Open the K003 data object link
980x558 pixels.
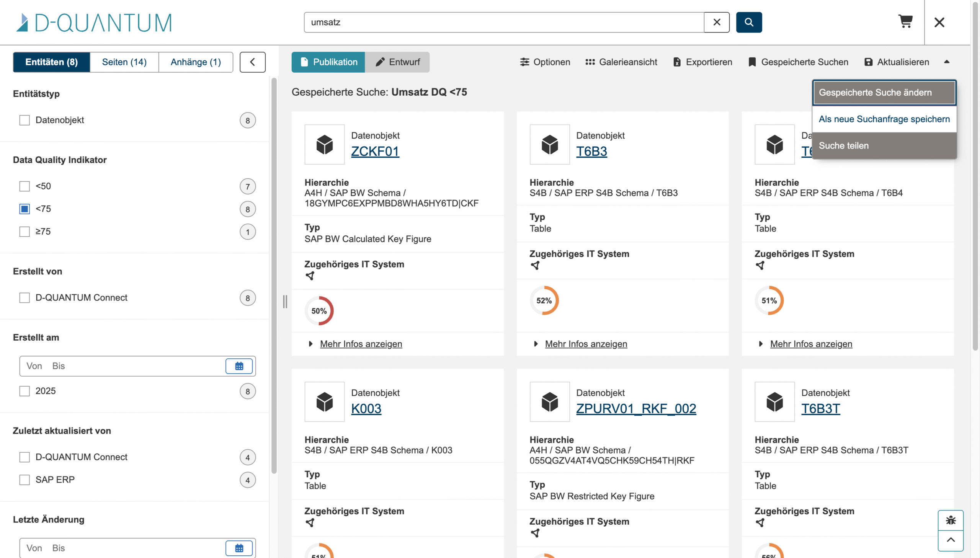[366, 408]
